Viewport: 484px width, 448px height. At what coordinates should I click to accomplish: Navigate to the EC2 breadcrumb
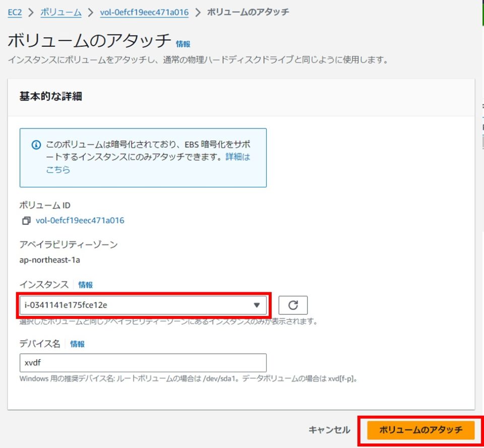coord(14,12)
